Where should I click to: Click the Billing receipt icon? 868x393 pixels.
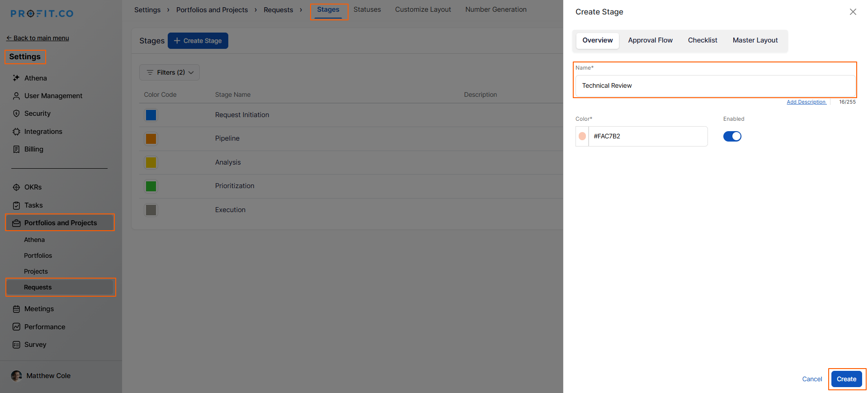pos(16,149)
